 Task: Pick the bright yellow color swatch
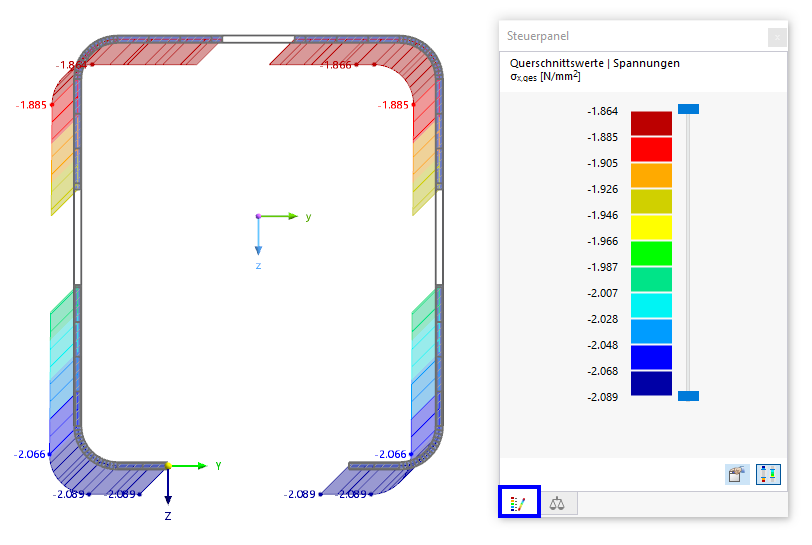pyautogui.click(x=651, y=227)
